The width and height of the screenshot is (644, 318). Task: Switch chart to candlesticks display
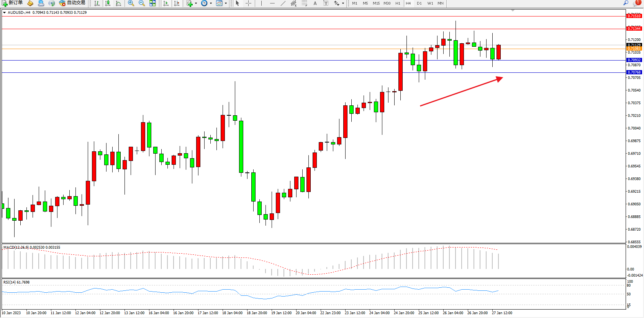click(x=108, y=3)
